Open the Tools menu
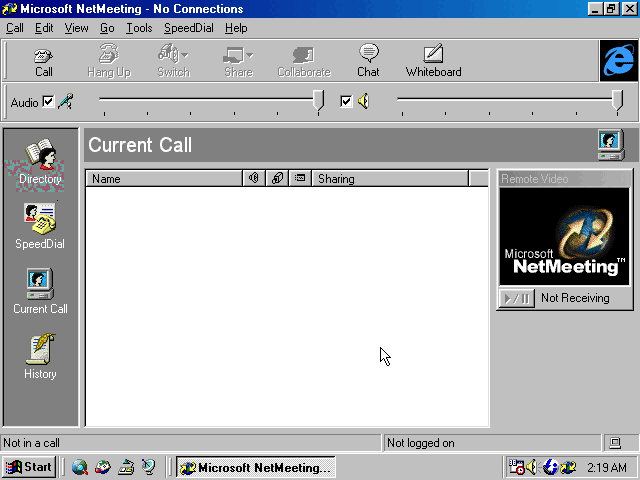 (x=139, y=28)
